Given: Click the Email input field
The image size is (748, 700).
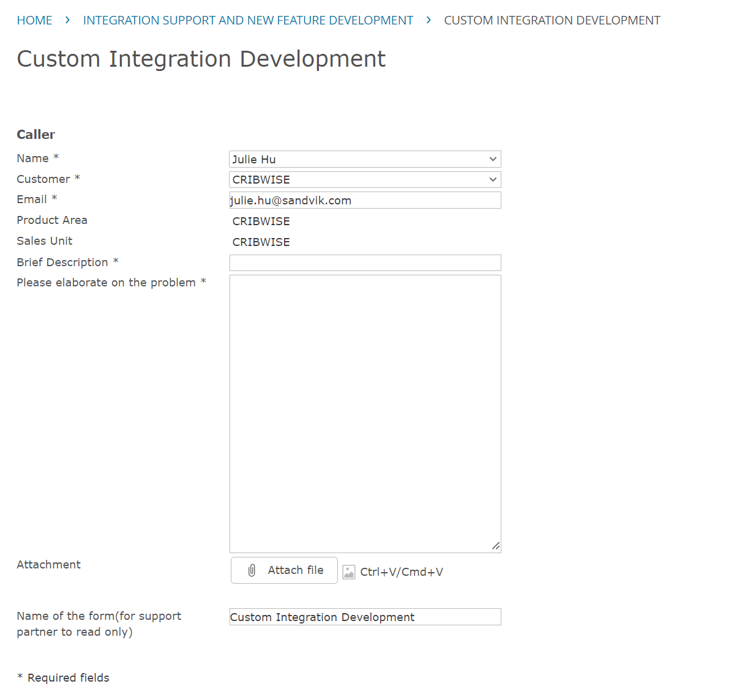Looking at the screenshot, I should tap(365, 200).
